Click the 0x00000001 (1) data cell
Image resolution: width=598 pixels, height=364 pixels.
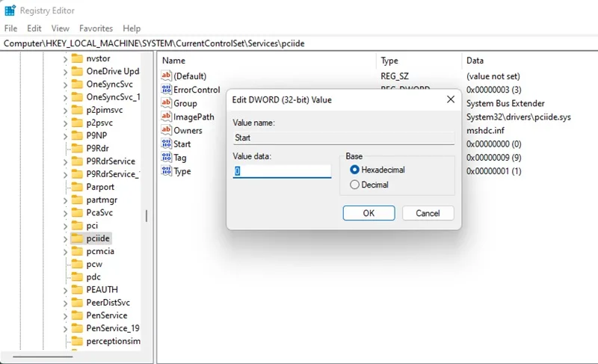493,171
